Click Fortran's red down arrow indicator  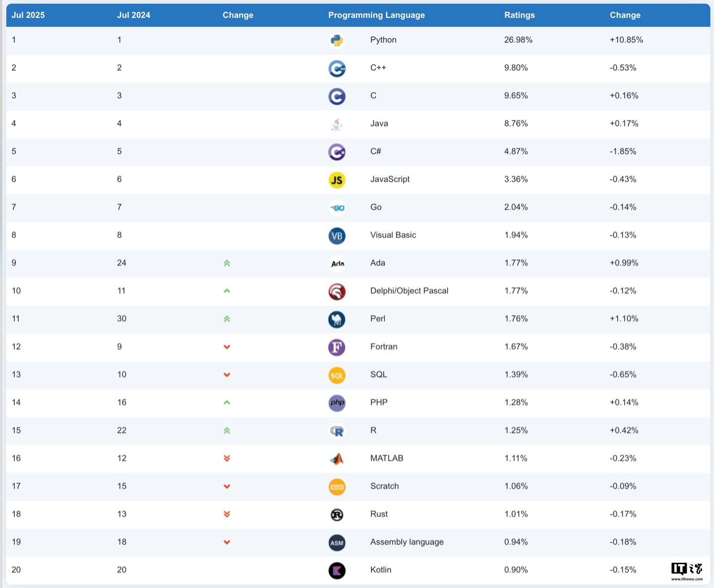(x=227, y=347)
